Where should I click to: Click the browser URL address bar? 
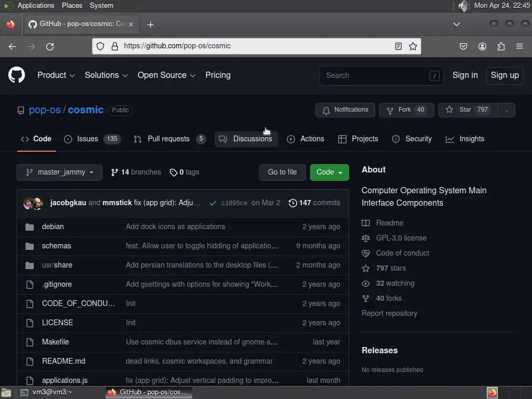[257, 46]
